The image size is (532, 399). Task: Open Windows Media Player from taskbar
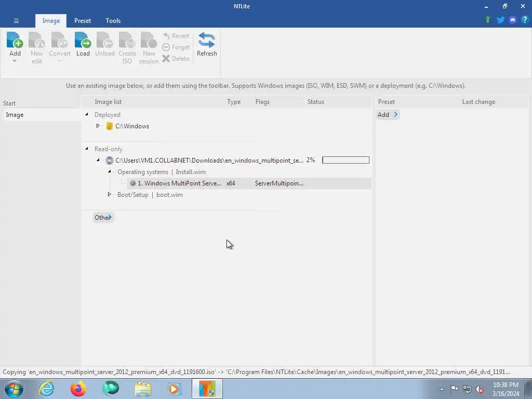(x=175, y=389)
